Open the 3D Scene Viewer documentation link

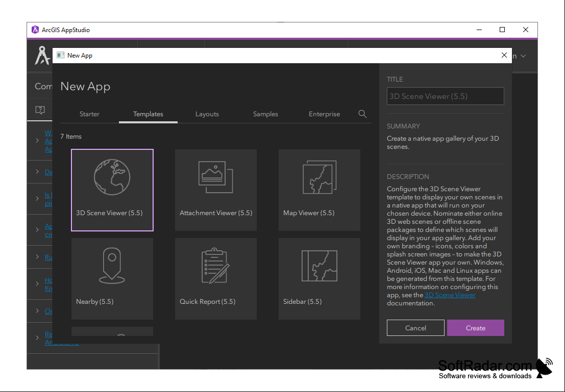pos(450,295)
